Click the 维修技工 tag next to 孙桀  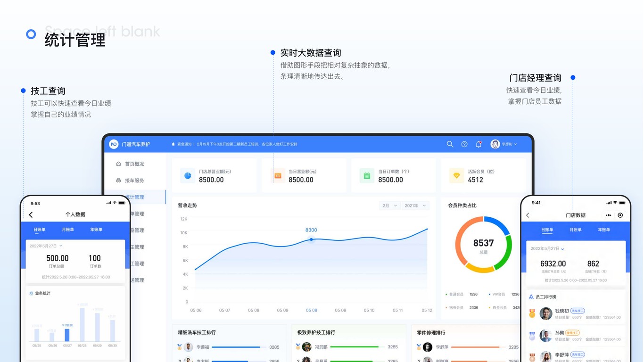(572, 333)
